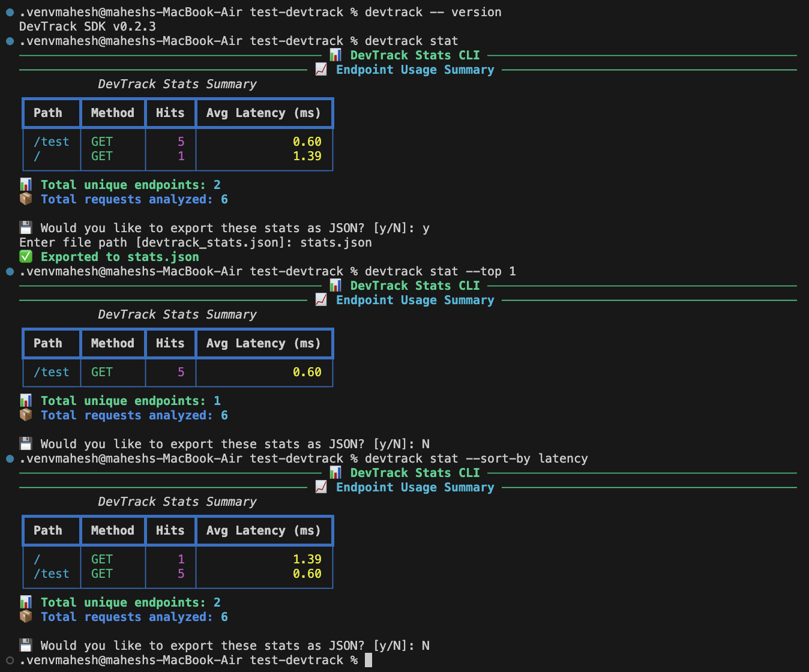Click the terminal cursor at the bottom prompt
The image size is (809, 672).
(x=367, y=659)
